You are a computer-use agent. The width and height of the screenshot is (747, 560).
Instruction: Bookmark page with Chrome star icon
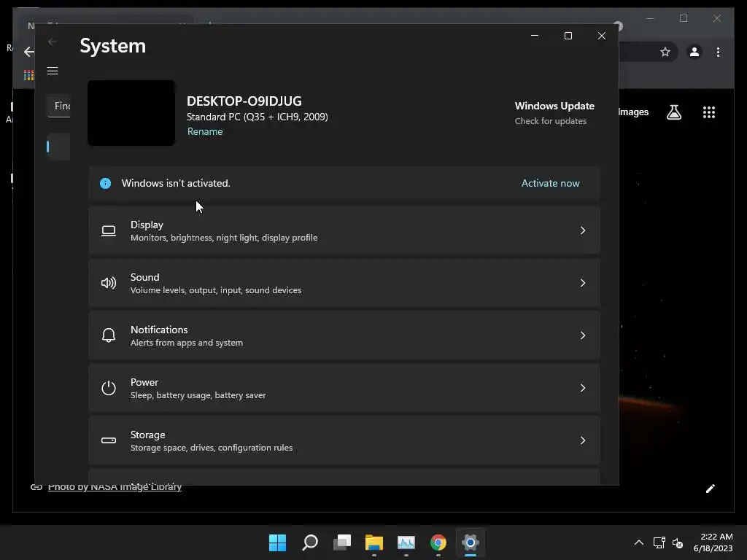(665, 52)
